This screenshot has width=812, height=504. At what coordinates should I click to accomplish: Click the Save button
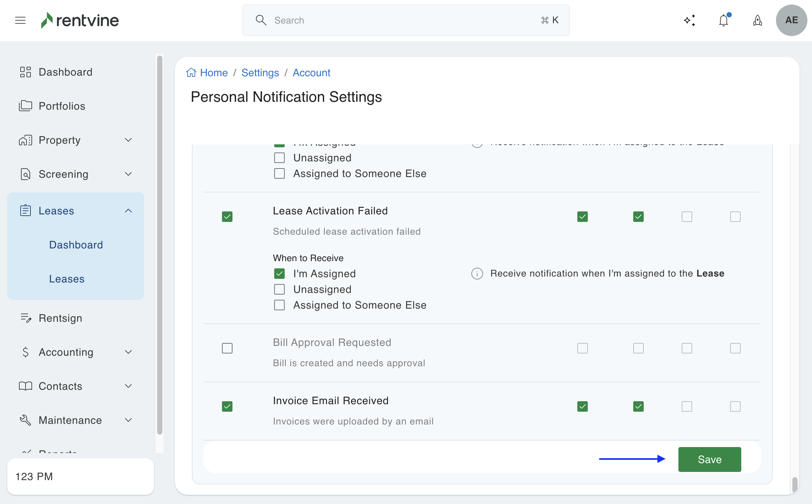point(709,459)
